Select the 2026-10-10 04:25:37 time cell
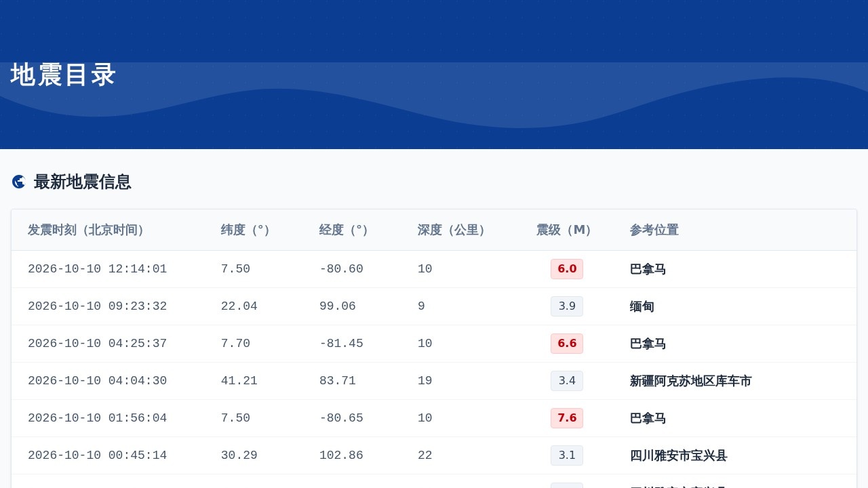Screen dimensions: 868x488 (x=98, y=344)
